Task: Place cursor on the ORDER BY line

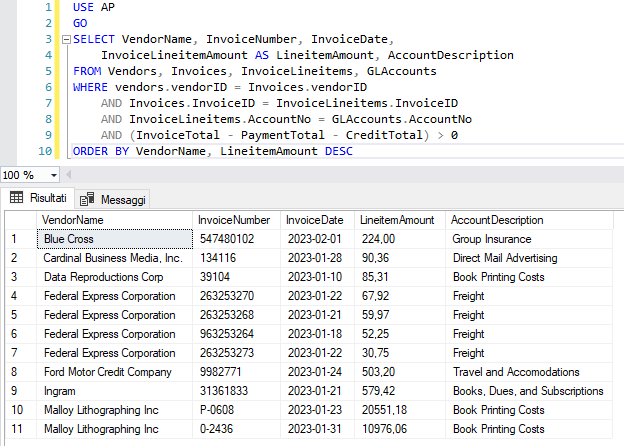Action: click(x=213, y=151)
